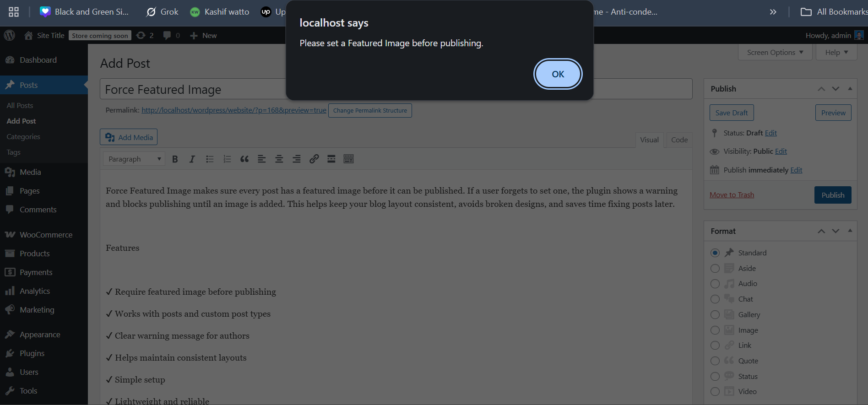The height and width of the screenshot is (405, 868).
Task: Select the Aside post format
Action: (x=715, y=269)
